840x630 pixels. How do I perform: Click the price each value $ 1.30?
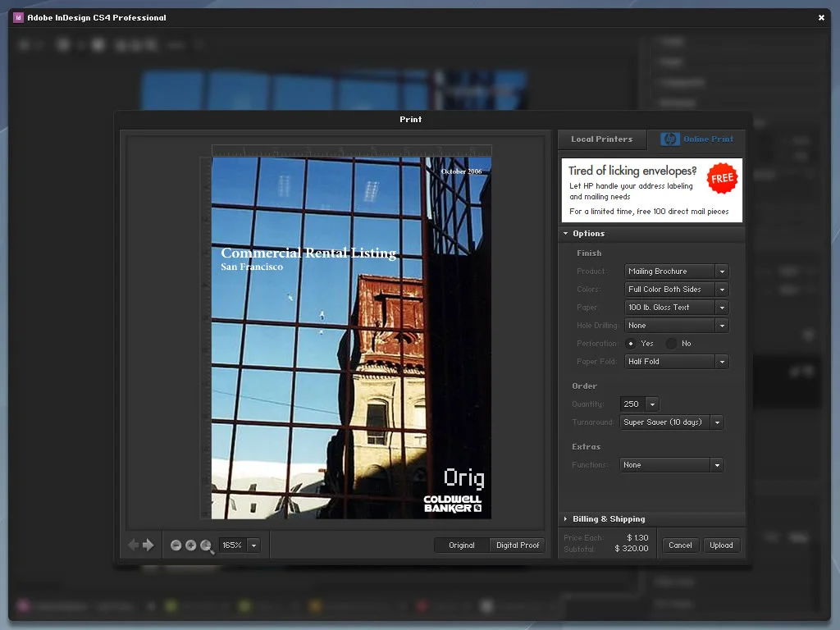click(637, 538)
